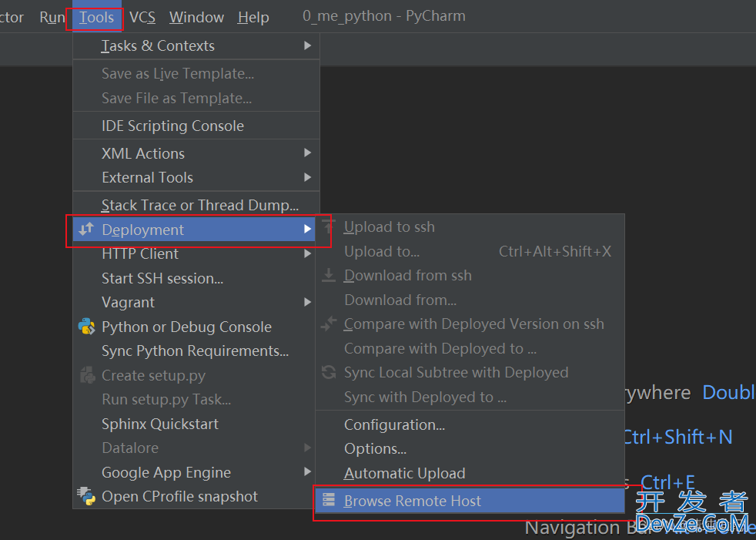Screen dimensions: 756x540
Task: Open Stack Trace or Thread Dump
Action: pos(196,206)
